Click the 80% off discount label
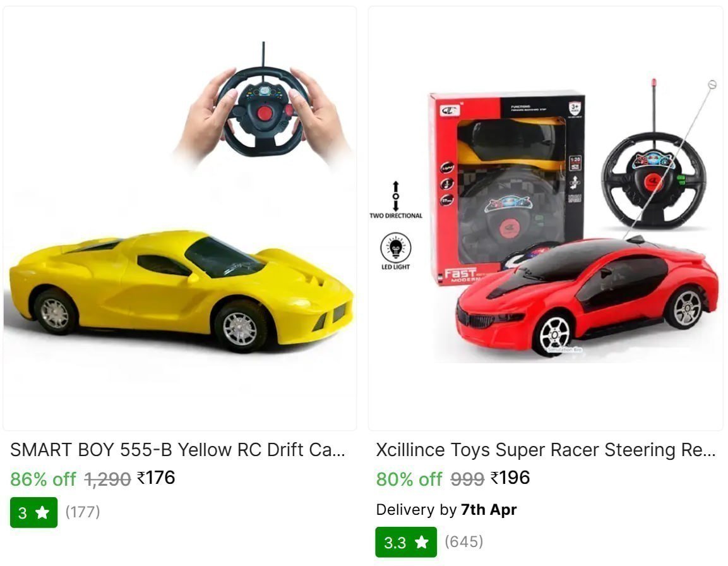The height and width of the screenshot is (566, 728). pos(409,479)
